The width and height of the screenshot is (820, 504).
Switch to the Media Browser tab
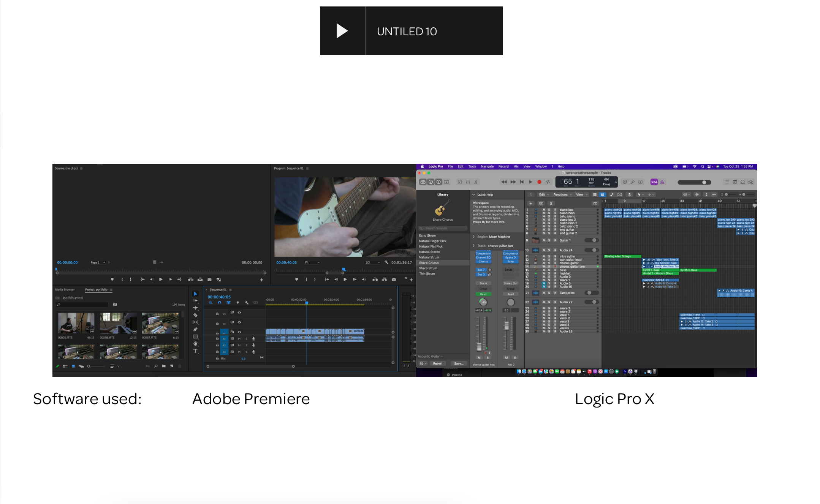[x=65, y=289]
